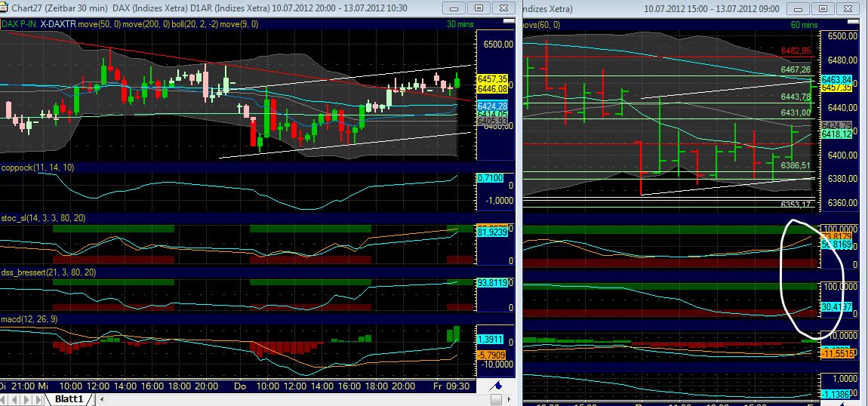Click the stoc_sl(14, 3, 3, 80, 20) panel label
The width and height of the screenshot is (868, 406).
(x=44, y=219)
